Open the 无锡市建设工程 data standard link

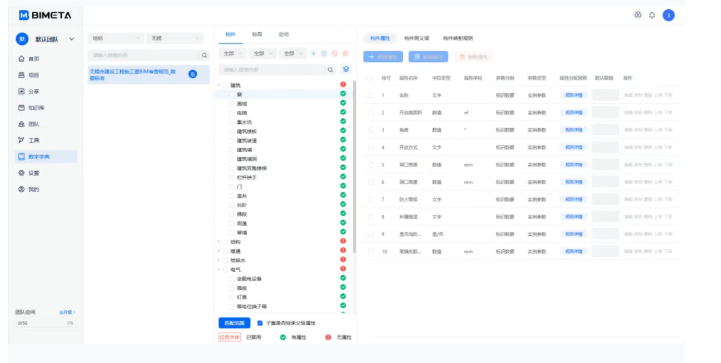pyautogui.click(x=133, y=75)
